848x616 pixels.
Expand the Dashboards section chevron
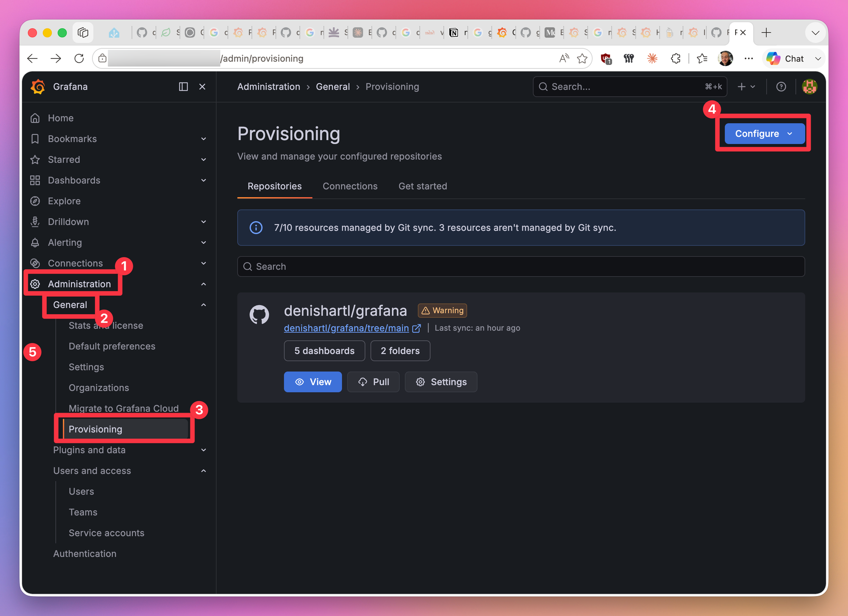point(204,180)
